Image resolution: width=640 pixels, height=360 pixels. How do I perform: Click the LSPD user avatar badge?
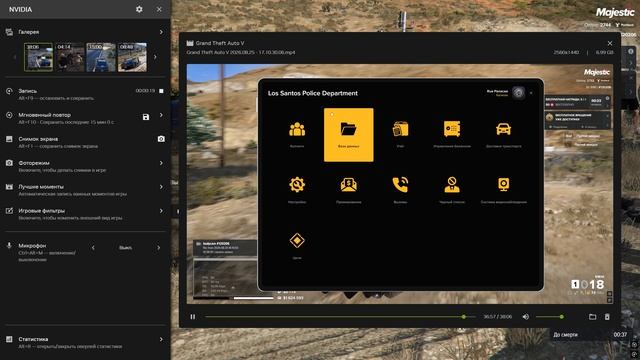click(x=518, y=93)
